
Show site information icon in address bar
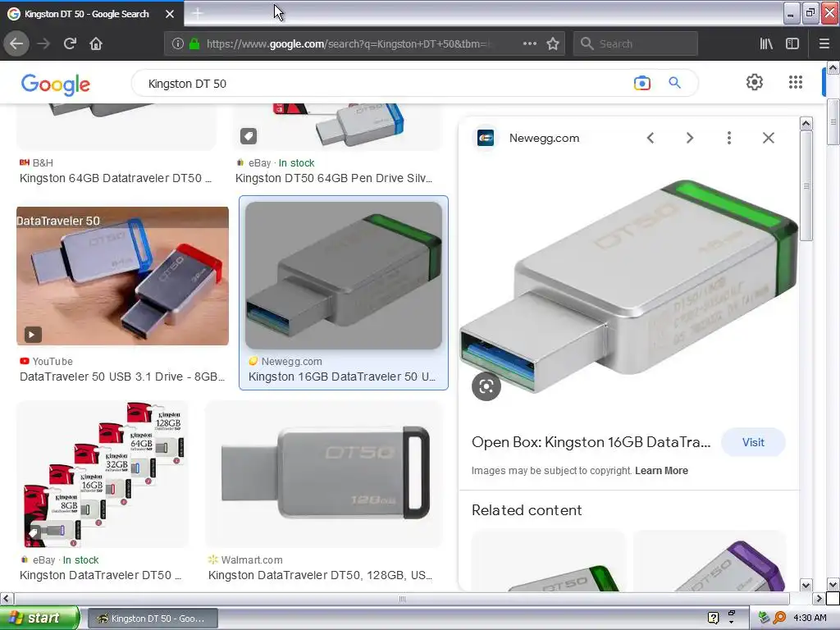click(x=177, y=43)
